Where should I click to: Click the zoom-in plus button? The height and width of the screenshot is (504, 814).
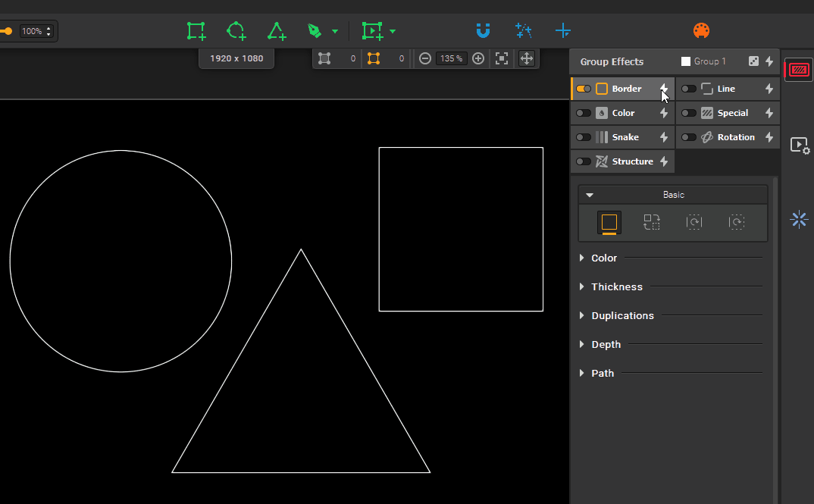[x=478, y=58]
